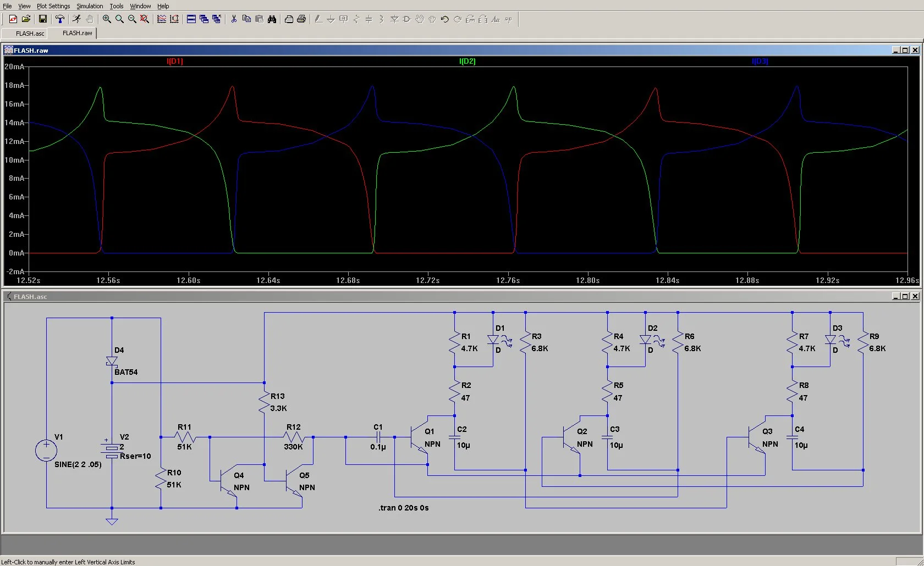The width and height of the screenshot is (924, 566).
Task: Click the 12.96s time axis label
Action: pos(908,280)
